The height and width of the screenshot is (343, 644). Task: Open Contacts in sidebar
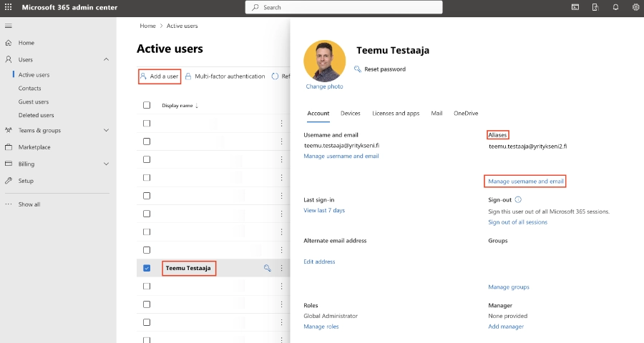(x=29, y=88)
